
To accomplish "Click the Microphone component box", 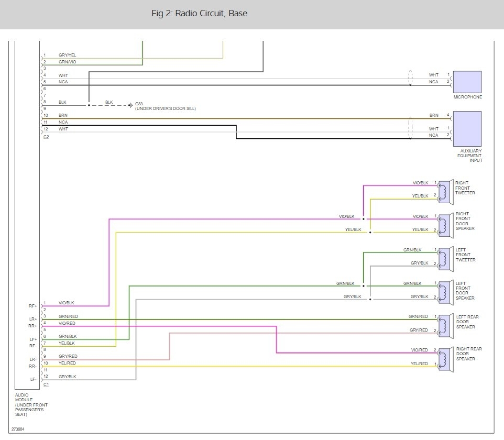I will 467,81.
